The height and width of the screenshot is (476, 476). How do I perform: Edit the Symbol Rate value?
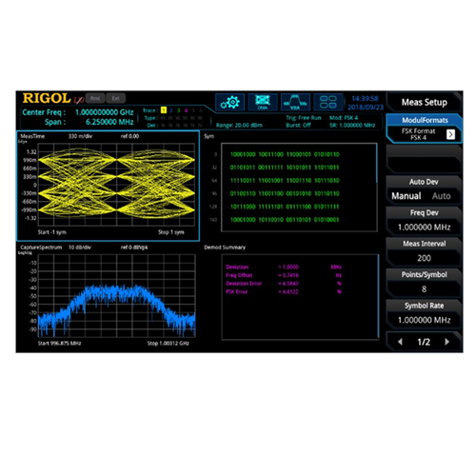[x=424, y=320]
